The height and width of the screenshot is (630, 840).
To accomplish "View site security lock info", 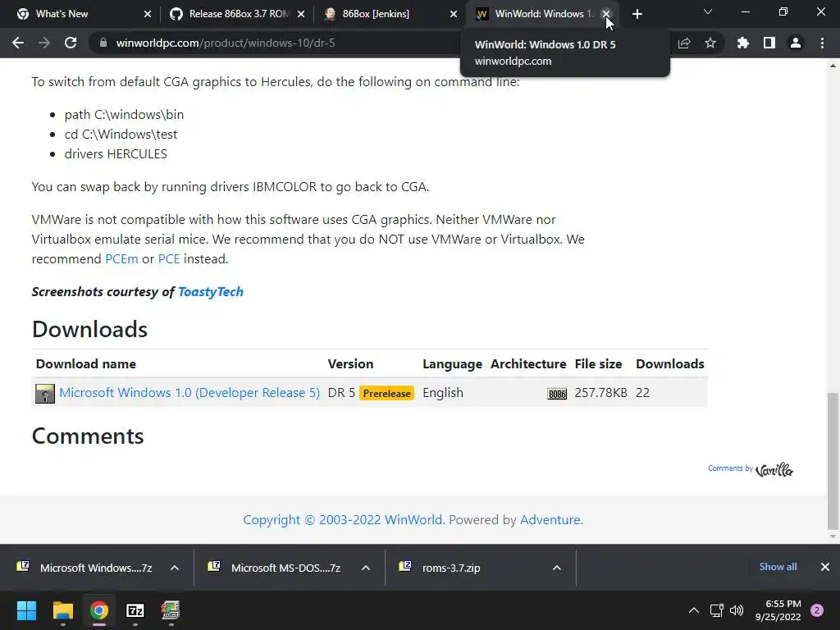I will pyautogui.click(x=103, y=43).
